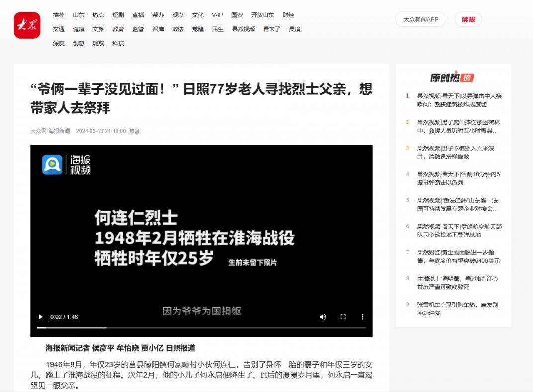Click the 海报视频 logo in the video

click(x=67, y=164)
